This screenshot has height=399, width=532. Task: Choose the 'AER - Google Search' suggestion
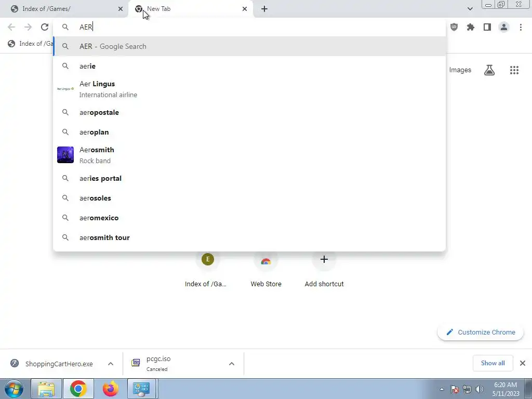tap(249, 46)
